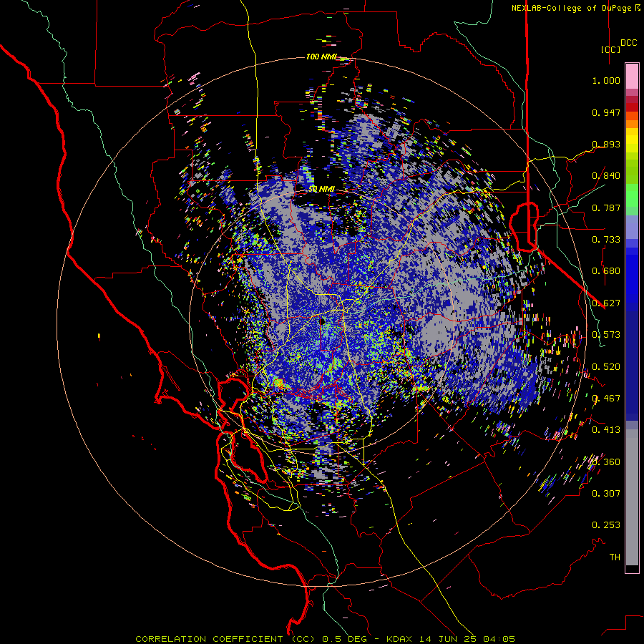The width and height of the screenshot is (644, 644).
Task: Click the 0.680 scale value
Action: point(606,271)
